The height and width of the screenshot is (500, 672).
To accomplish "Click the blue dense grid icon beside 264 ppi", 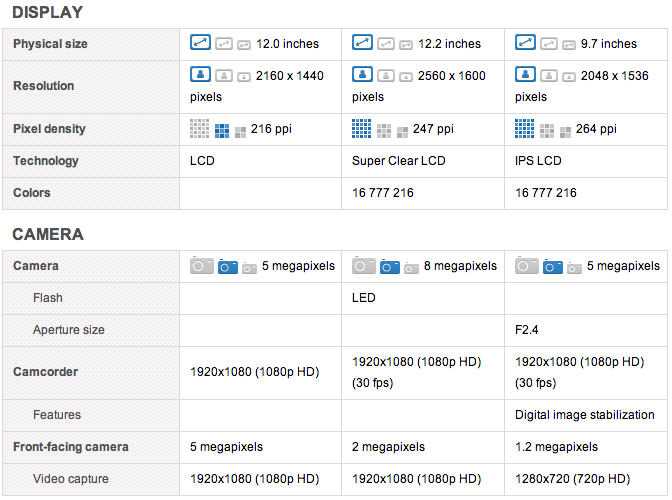I will (525, 129).
